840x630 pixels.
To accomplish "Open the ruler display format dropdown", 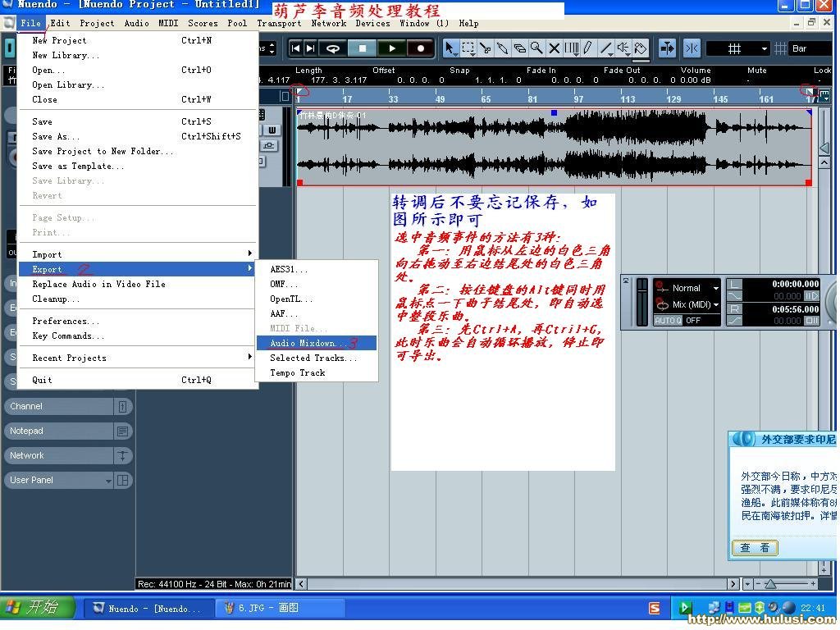I will 824,96.
